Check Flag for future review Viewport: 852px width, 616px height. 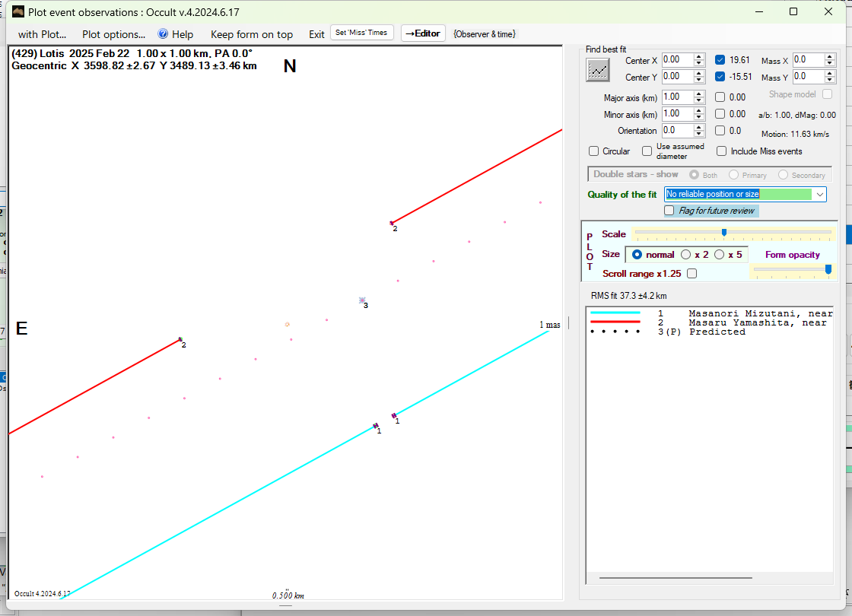pos(669,211)
